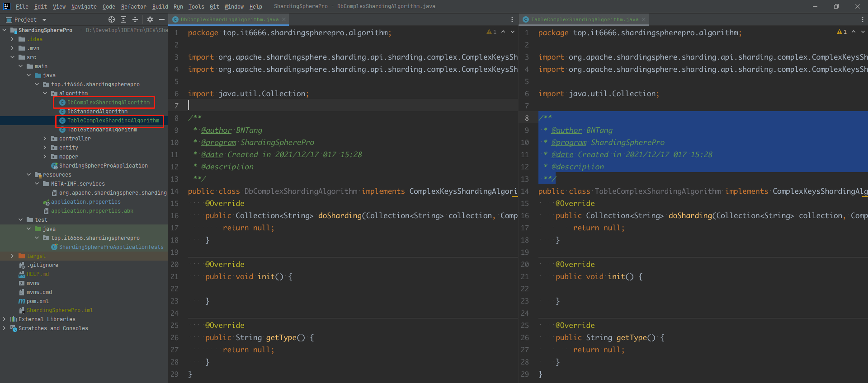The image size is (868, 383).
Task: Open Edit menu
Action: pos(40,6)
